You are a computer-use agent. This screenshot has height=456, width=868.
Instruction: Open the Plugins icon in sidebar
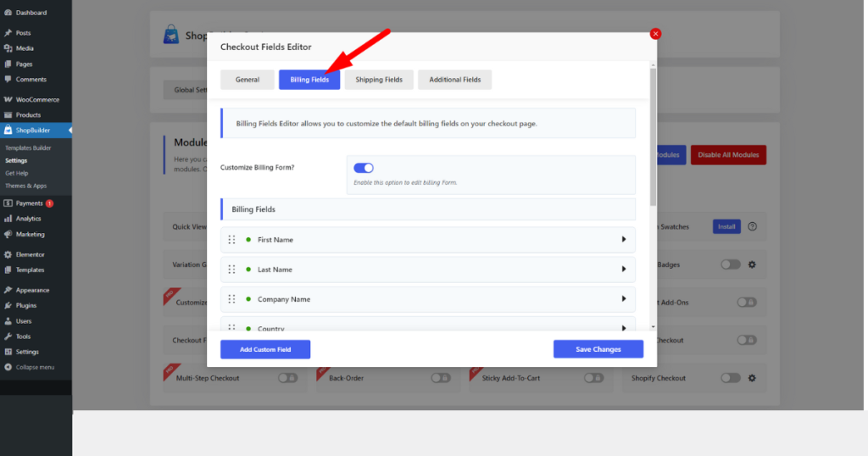[8, 305]
